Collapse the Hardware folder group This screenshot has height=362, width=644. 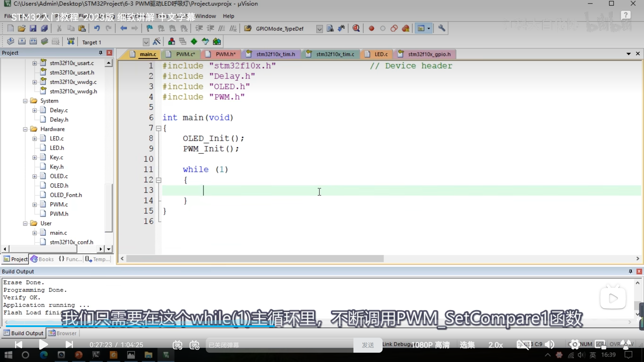point(25,129)
